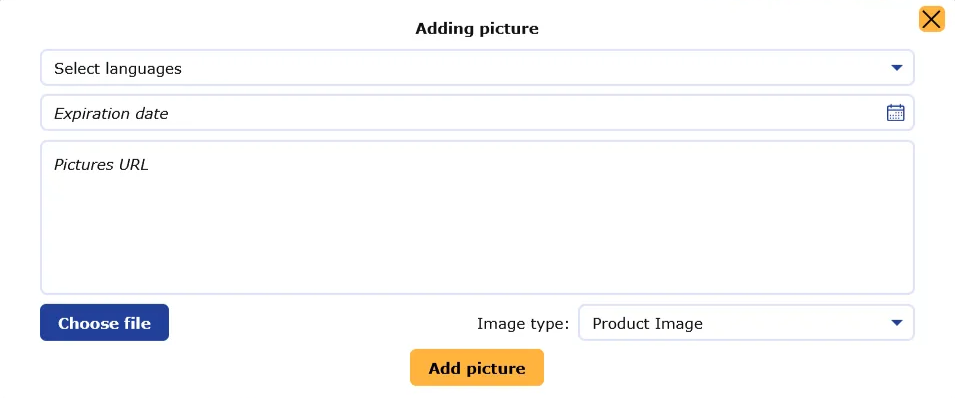Close the Adding picture dialog
The height and width of the screenshot is (398, 955).
[x=931, y=20]
